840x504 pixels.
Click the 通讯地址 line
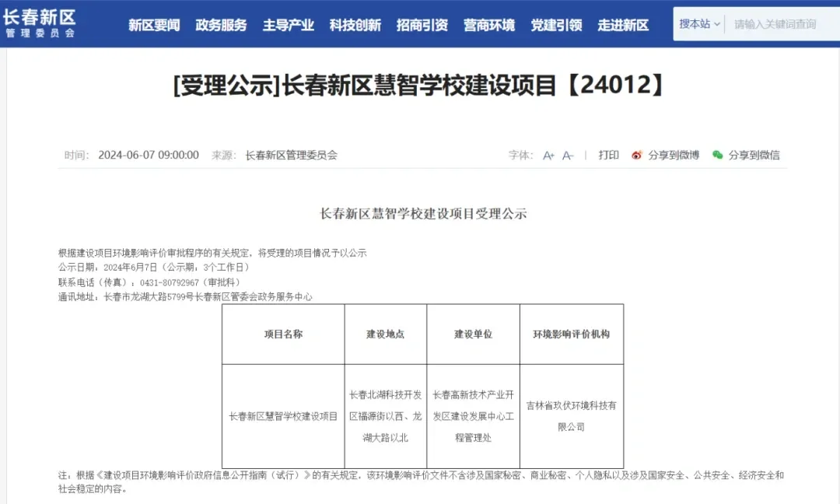pos(185,297)
